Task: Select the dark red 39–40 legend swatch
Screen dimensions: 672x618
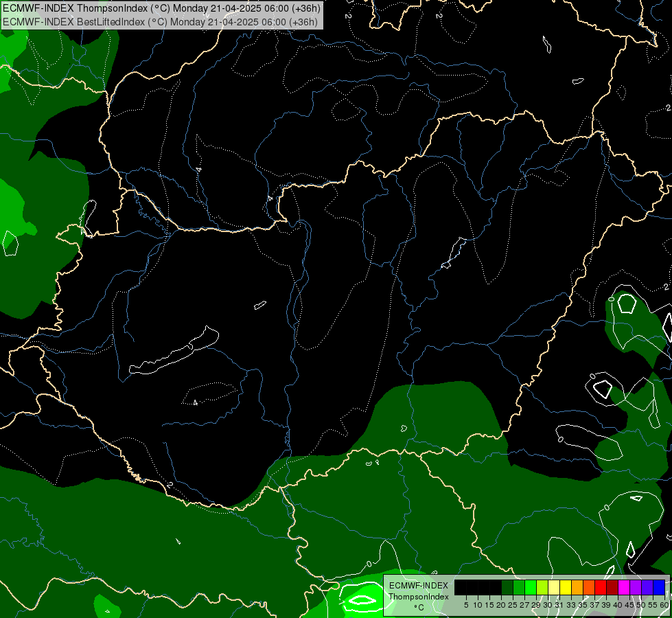Action: 612,588
